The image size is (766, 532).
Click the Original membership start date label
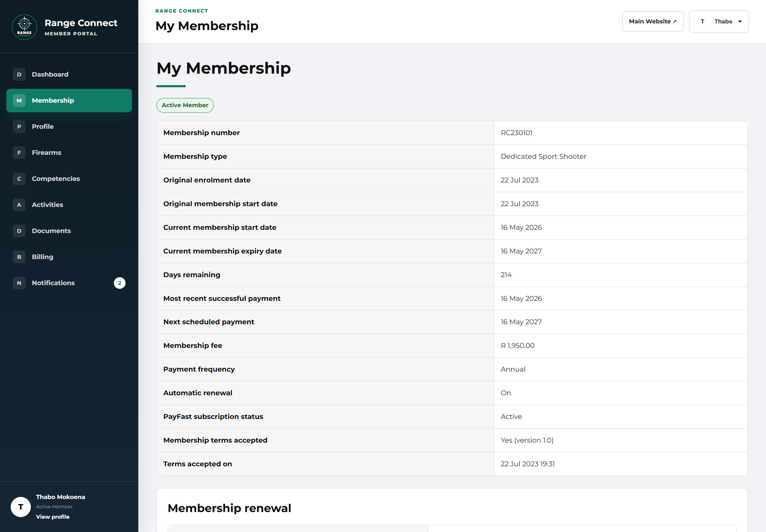[x=220, y=204]
